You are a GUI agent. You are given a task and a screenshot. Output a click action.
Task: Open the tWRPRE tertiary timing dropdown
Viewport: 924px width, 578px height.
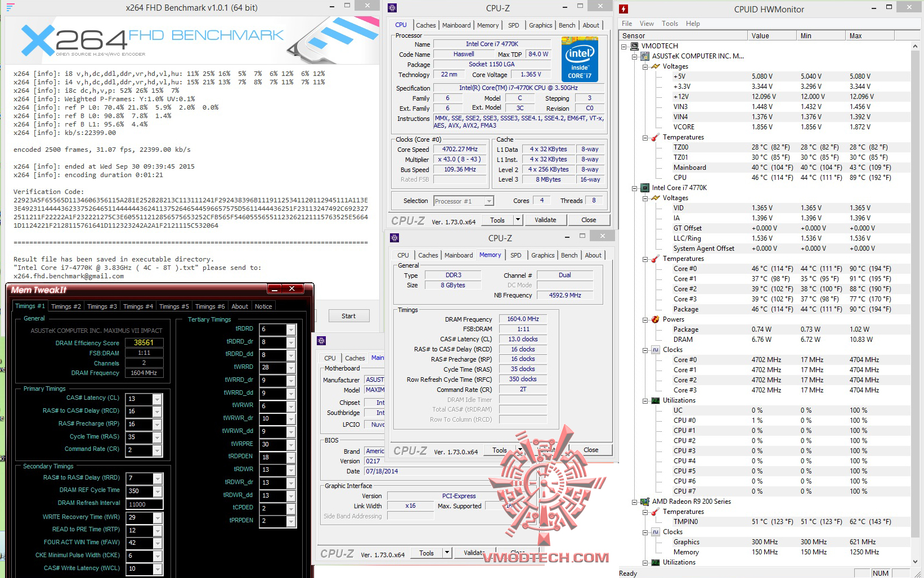pyautogui.click(x=291, y=445)
